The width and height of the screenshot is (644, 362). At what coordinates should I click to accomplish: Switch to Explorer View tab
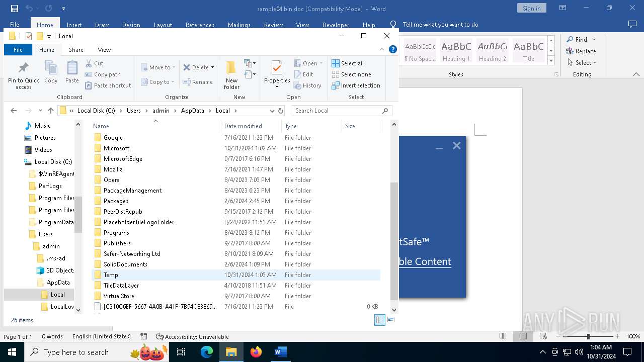[x=104, y=50]
